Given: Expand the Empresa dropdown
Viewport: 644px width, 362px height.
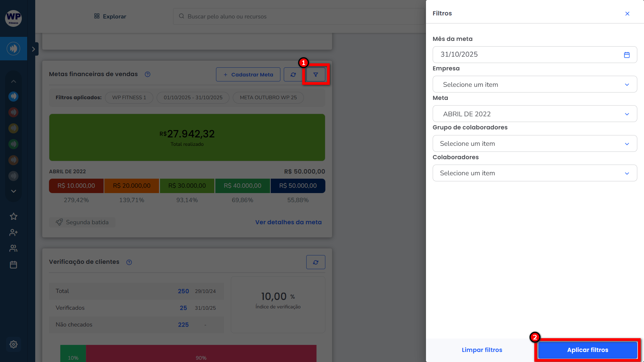Looking at the screenshot, I should [535, 84].
